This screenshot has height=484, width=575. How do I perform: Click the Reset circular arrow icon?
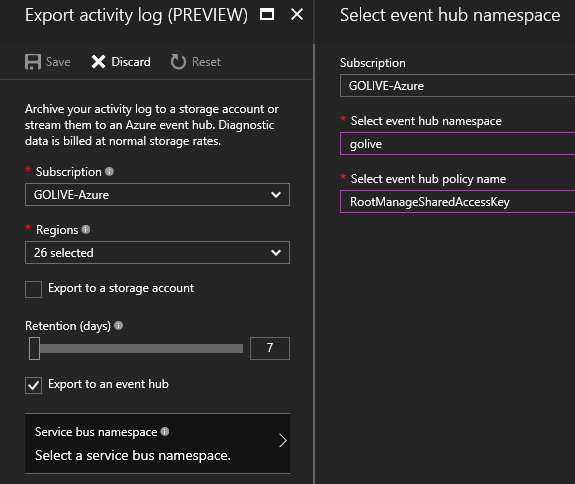pos(178,62)
